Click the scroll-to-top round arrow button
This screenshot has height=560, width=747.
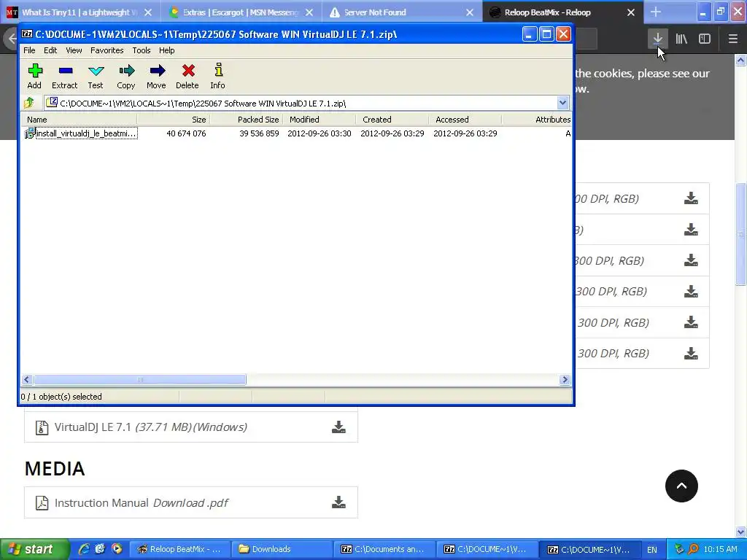coord(682,486)
